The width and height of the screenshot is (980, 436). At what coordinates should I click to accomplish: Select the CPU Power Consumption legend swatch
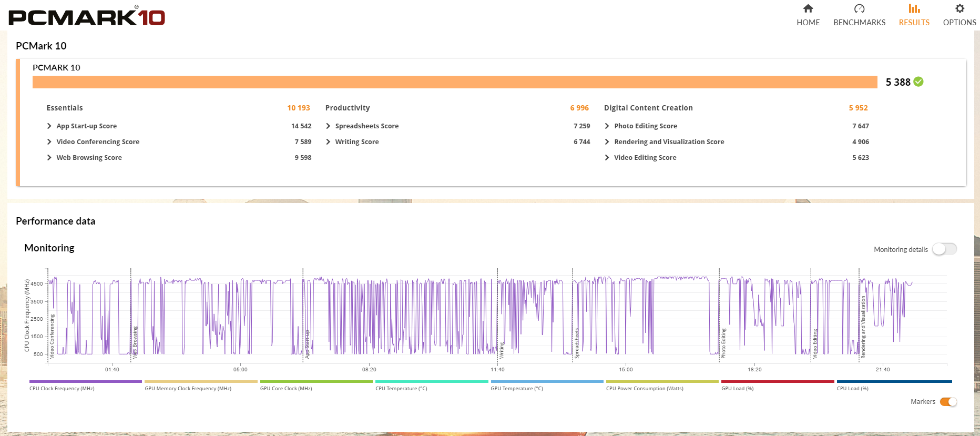[662, 382]
